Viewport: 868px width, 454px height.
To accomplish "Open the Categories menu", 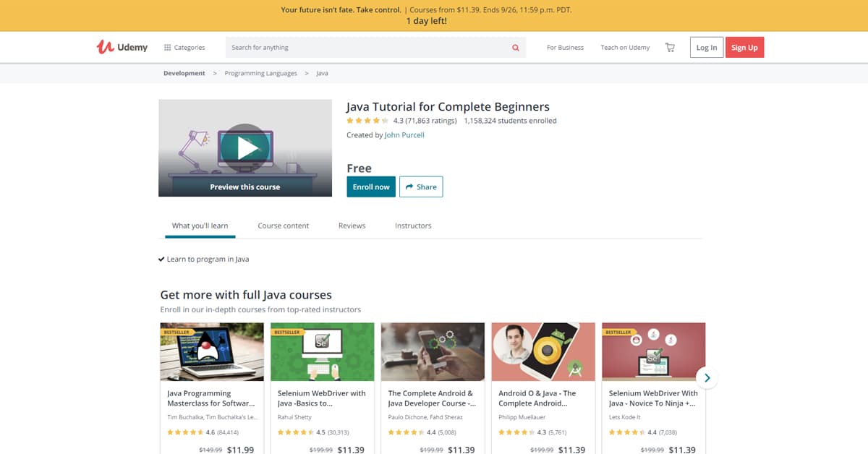I will 185,47.
